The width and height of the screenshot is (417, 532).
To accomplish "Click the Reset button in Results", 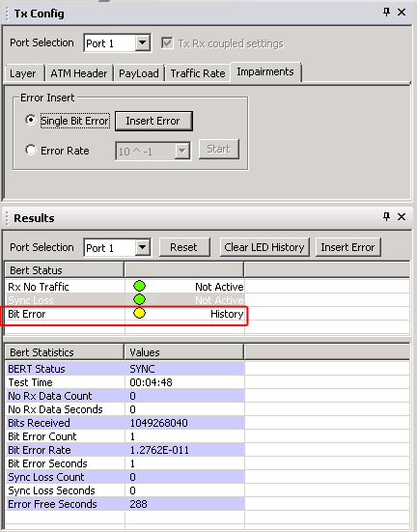I will 184,247.
